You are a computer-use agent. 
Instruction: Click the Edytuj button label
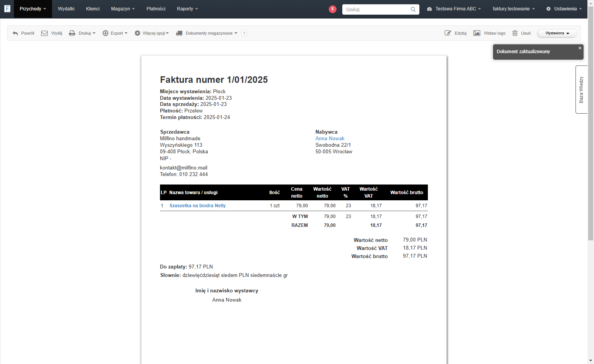(x=461, y=34)
